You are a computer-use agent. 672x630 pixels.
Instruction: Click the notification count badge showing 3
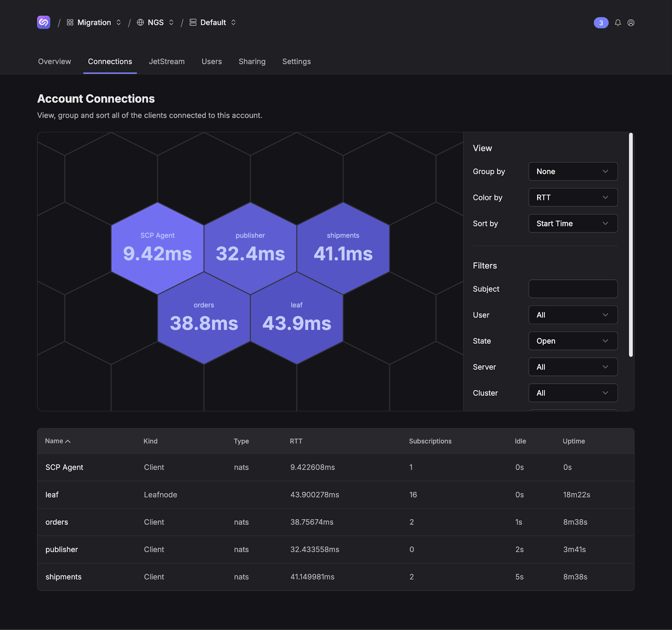click(601, 23)
